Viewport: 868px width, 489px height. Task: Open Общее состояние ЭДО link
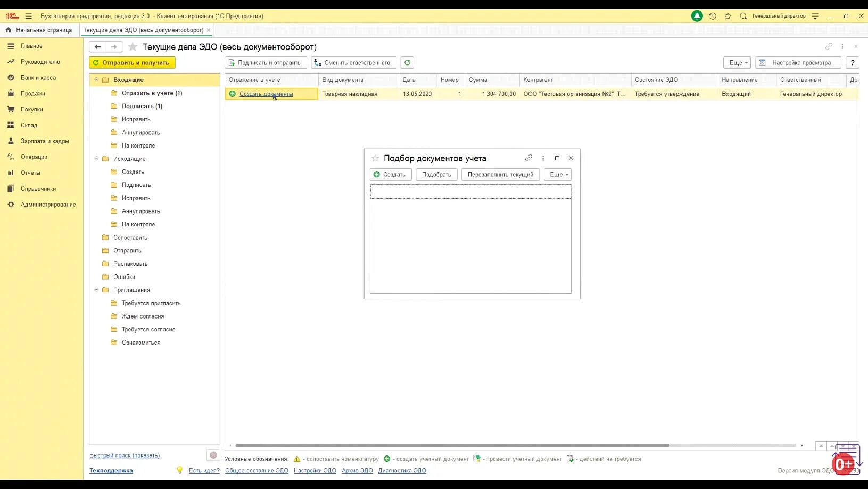pos(257,471)
